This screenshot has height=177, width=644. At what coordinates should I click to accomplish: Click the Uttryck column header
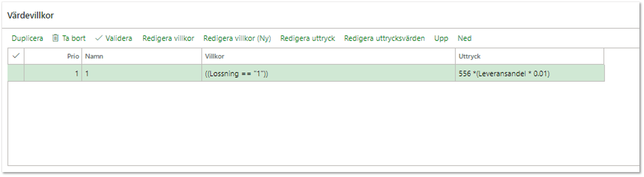529,56
